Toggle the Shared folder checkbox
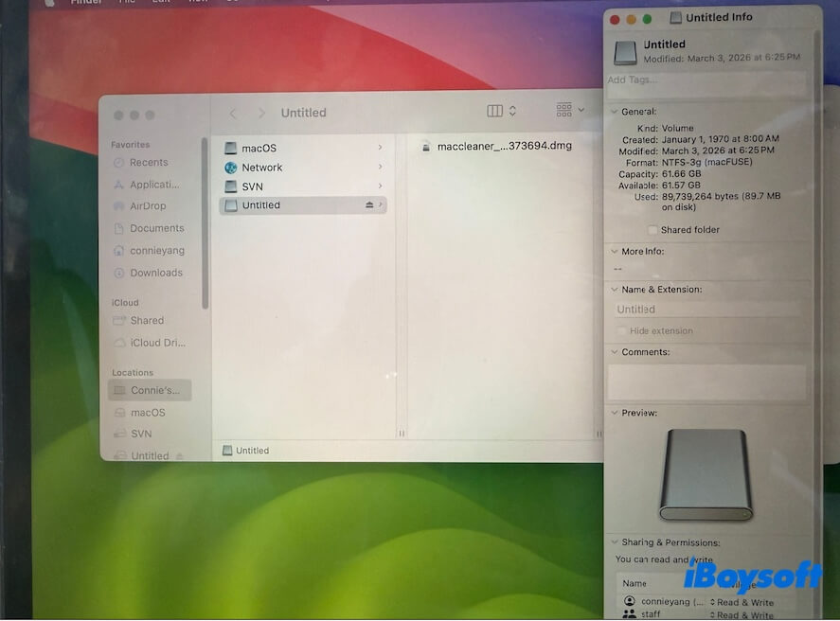Screen dimensions: 840x621 pos(652,230)
